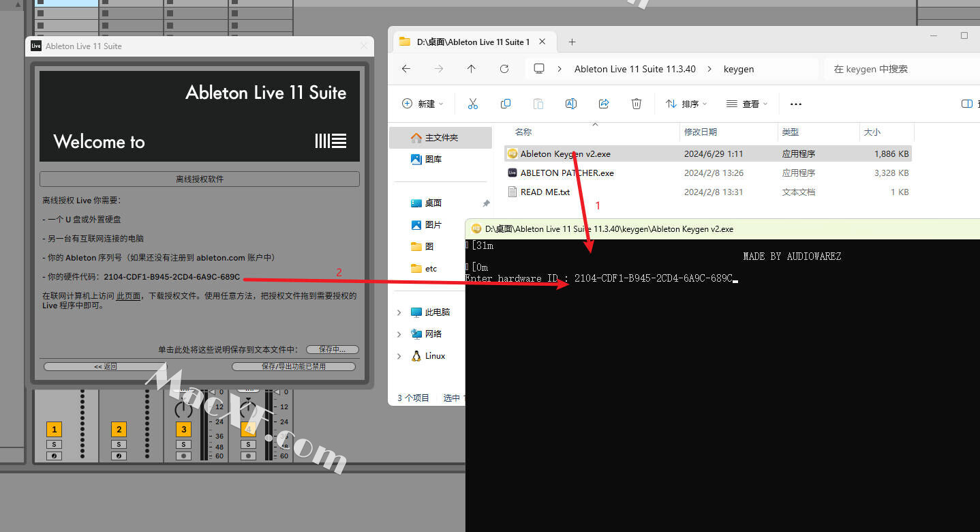Close the Explorer tab
The width and height of the screenshot is (980, 532).
[x=542, y=42]
